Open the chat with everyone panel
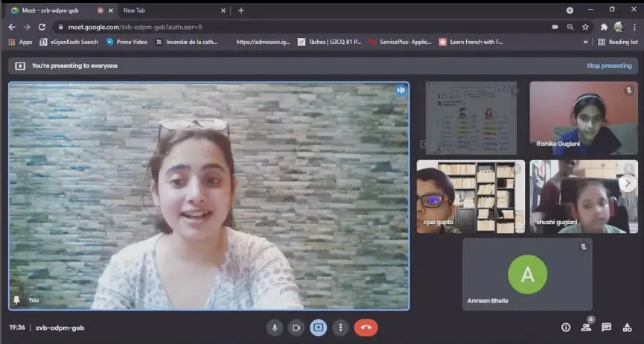This screenshot has height=344, width=644. pos(606,328)
